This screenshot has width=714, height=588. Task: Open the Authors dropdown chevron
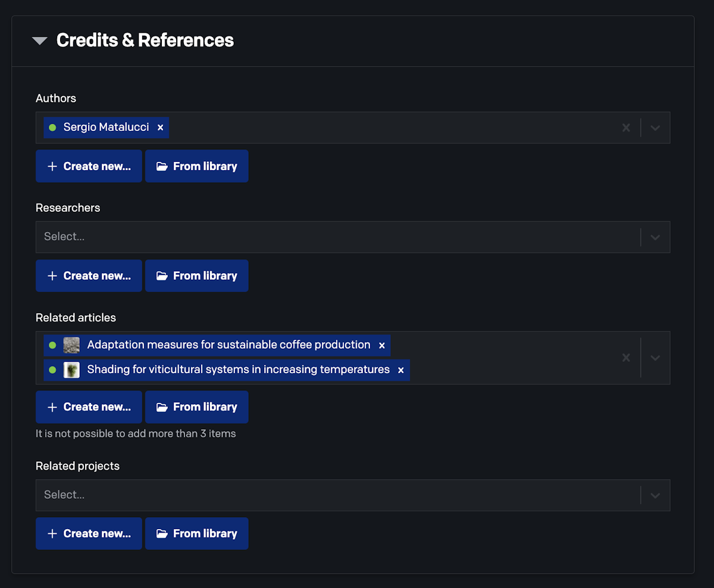pyautogui.click(x=655, y=127)
